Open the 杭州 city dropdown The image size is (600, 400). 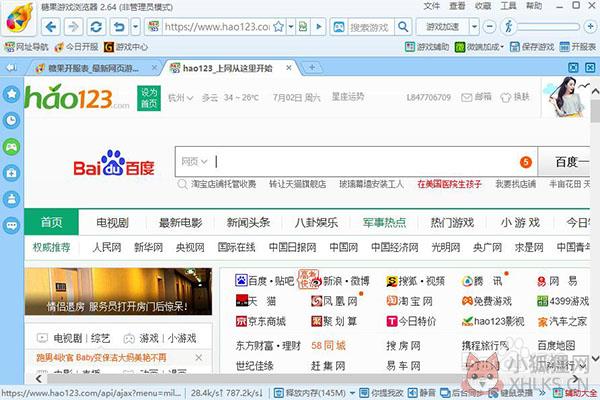coord(181,98)
